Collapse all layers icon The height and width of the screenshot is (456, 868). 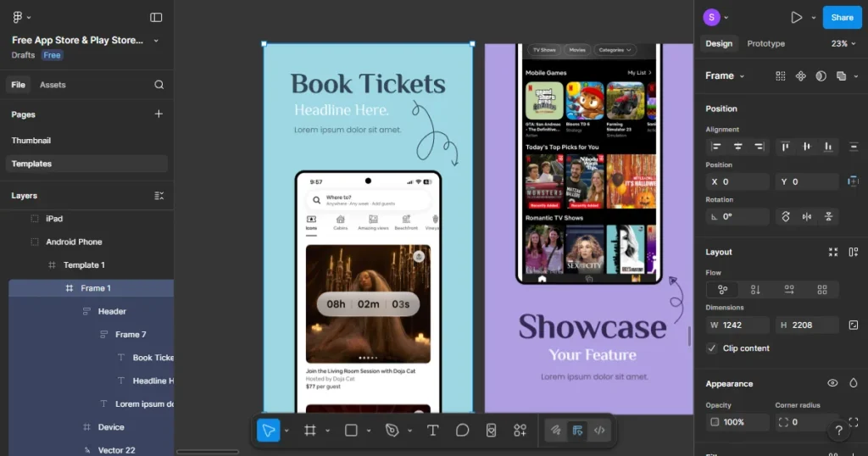tap(159, 196)
